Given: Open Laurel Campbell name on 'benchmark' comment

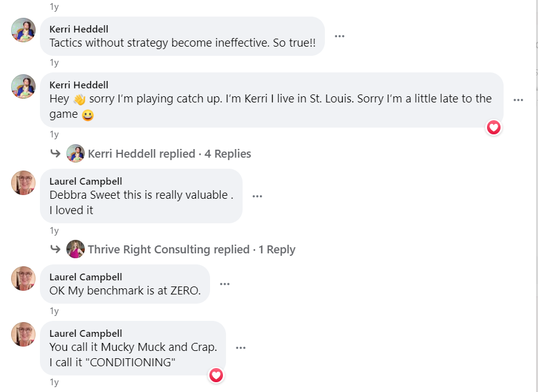Looking at the screenshot, I should pos(86,277).
